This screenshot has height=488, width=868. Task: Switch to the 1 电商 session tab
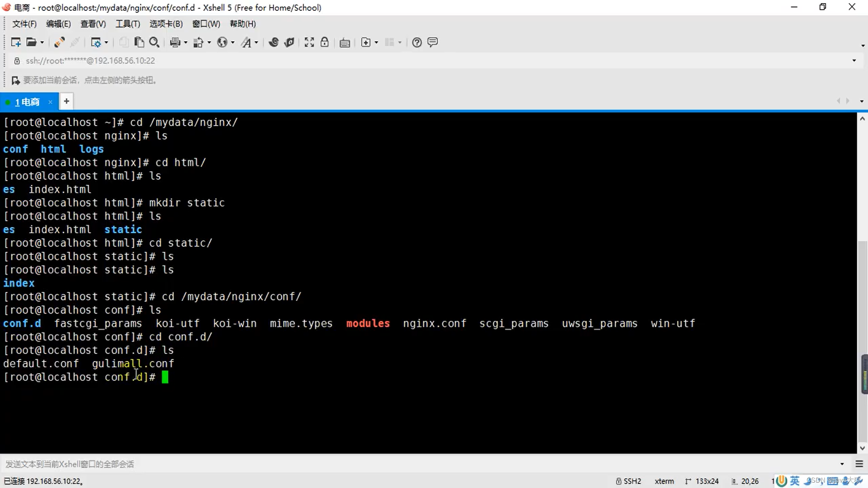27,102
